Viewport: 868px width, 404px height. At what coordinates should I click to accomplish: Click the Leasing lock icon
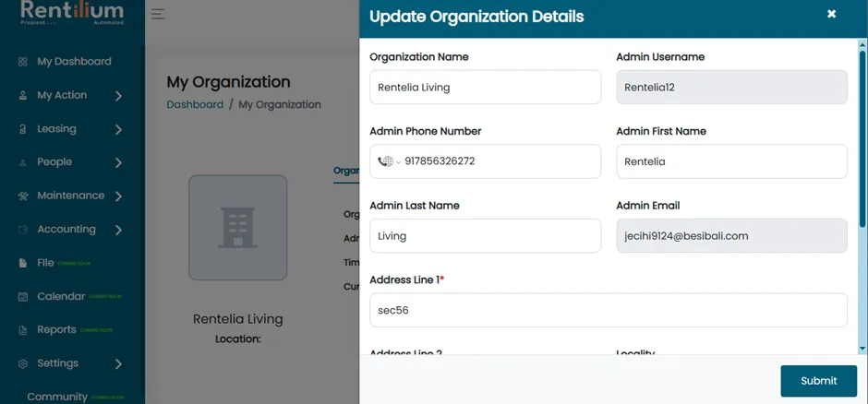[23, 129]
